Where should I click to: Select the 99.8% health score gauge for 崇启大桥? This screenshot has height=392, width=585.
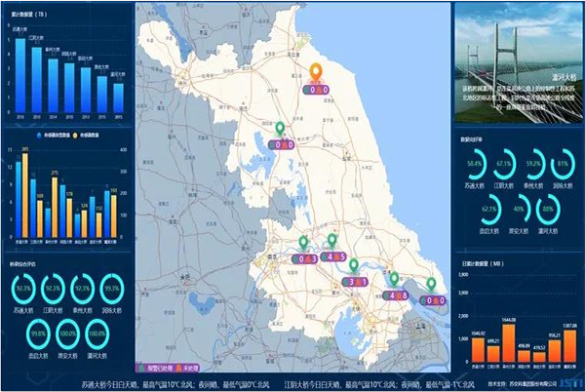(x=39, y=332)
